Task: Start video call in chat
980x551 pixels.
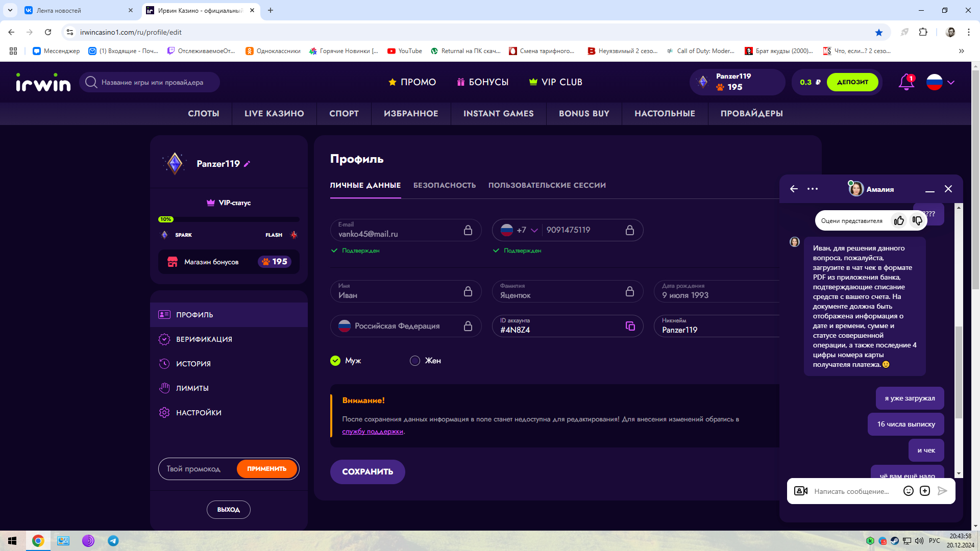Action: (801, 491)
